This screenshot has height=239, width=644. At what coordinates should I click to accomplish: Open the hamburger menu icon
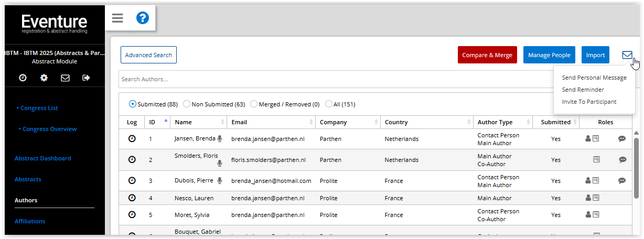point(117,18)
